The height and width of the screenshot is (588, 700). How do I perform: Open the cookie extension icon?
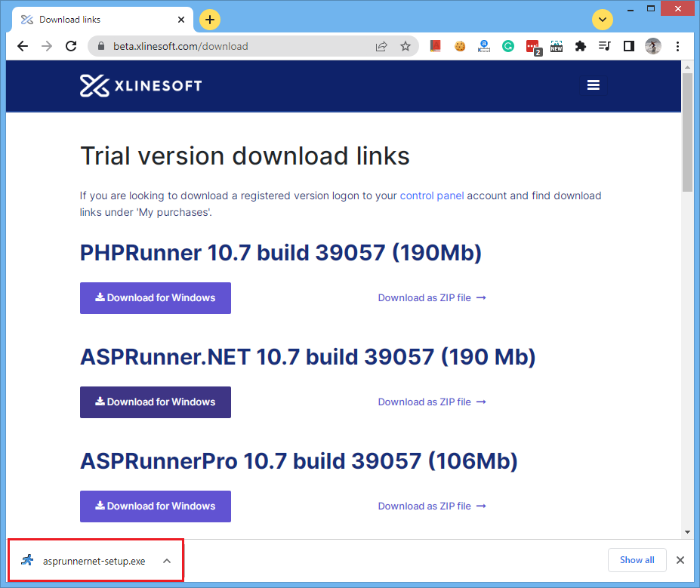coord(460,46)
